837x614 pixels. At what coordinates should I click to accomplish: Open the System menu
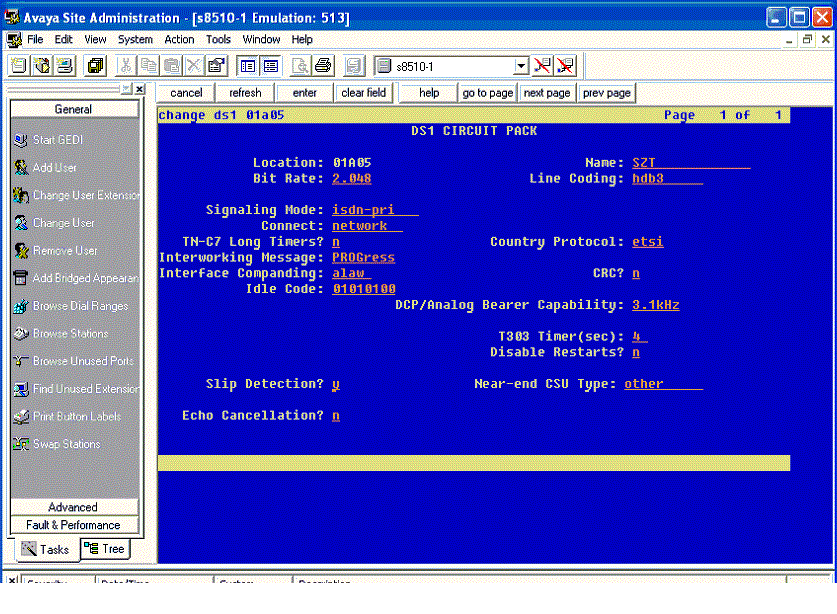point(135,40)
